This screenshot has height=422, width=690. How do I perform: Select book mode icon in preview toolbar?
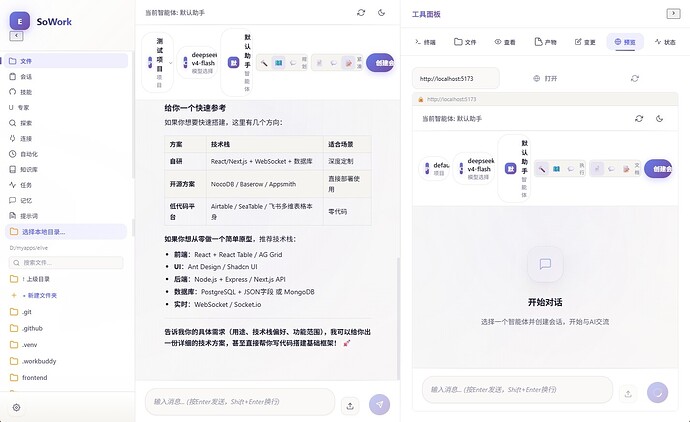coord(557,169)
